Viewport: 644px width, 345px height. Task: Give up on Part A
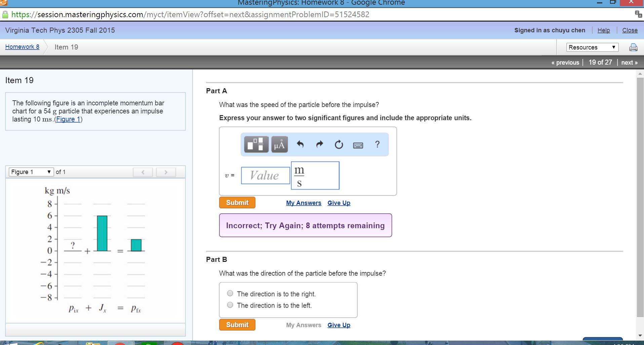(x=339, y=203)
